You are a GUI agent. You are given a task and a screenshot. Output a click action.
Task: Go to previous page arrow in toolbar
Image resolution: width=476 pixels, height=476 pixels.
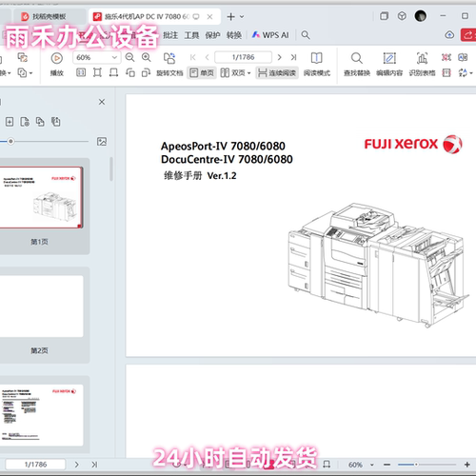[x=208, y=57]
